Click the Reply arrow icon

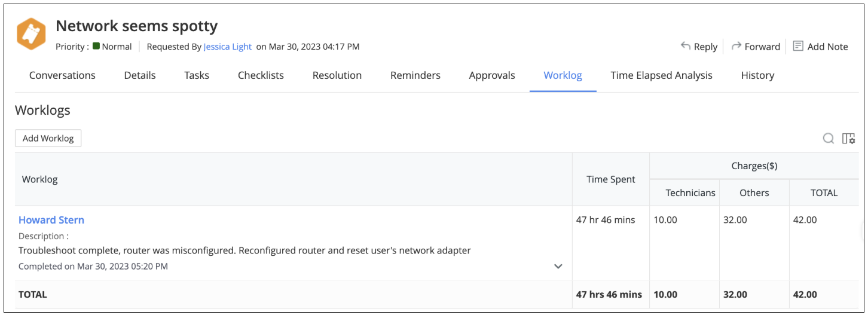point(686,46)
